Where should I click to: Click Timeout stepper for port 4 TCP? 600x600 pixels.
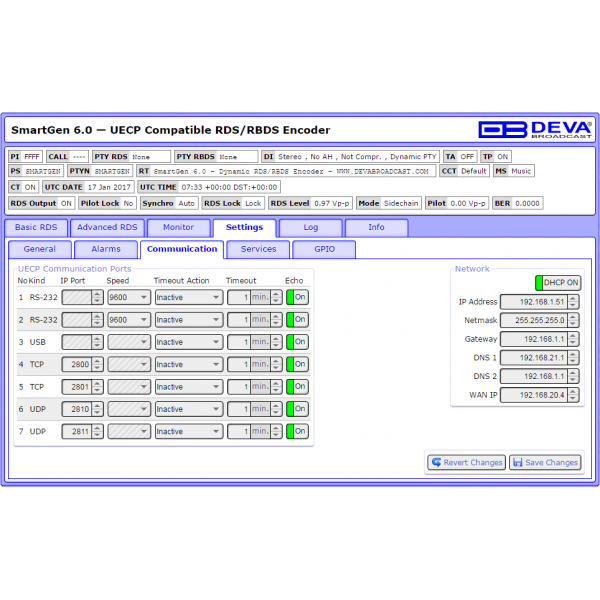click(276, 364)
